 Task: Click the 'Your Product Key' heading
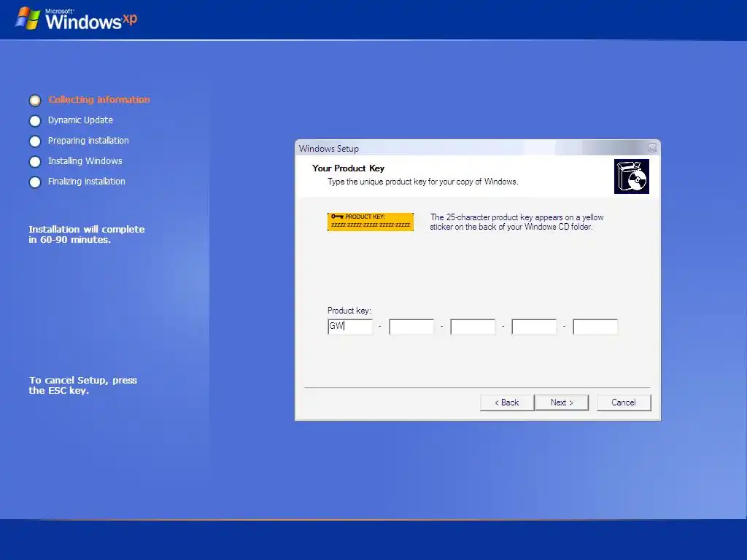pos(348,168)
